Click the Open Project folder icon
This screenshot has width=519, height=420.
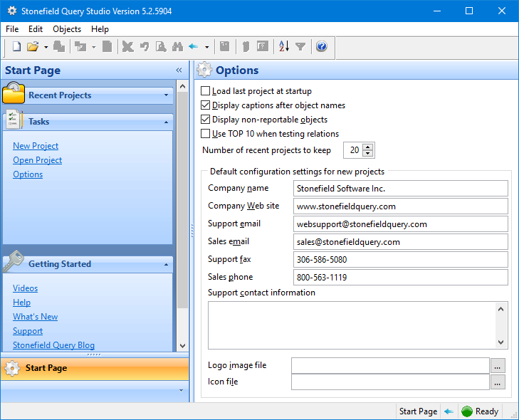(x=33, y=47)
